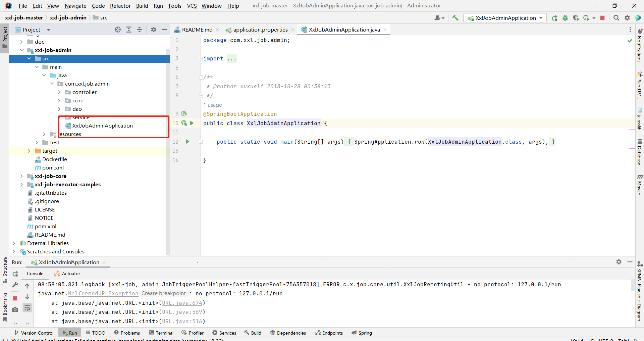Expand External Libraries node
The width and height of the screenshot is (644, 341).
[x=14, y=243]
